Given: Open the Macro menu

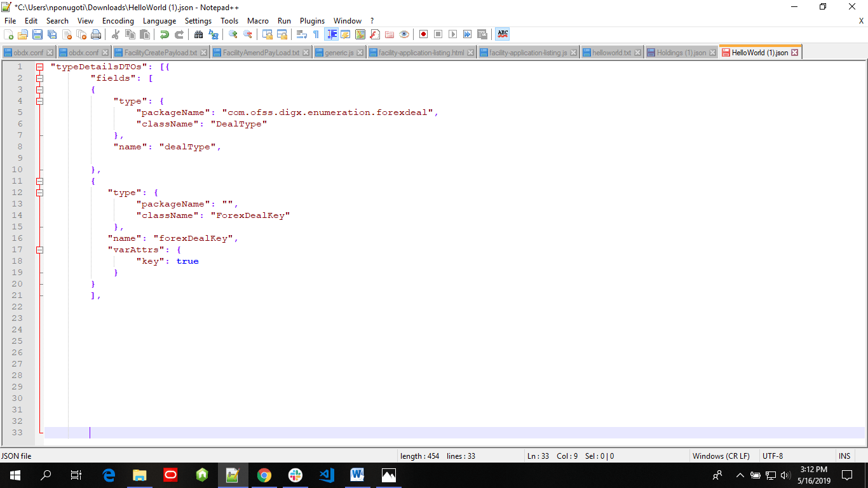Looking at the screenshot, I should tap(258, 20).
